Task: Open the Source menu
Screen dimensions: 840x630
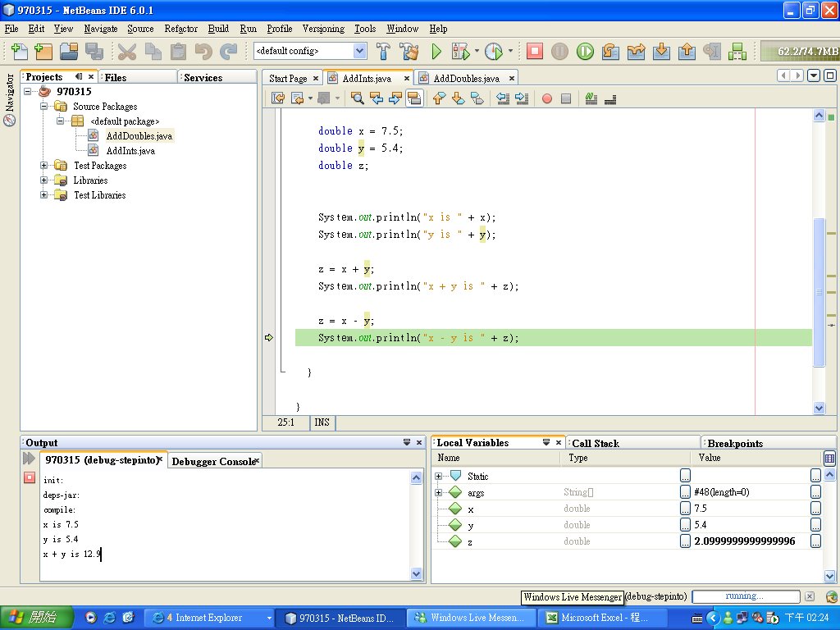Action: coord(140,29)
